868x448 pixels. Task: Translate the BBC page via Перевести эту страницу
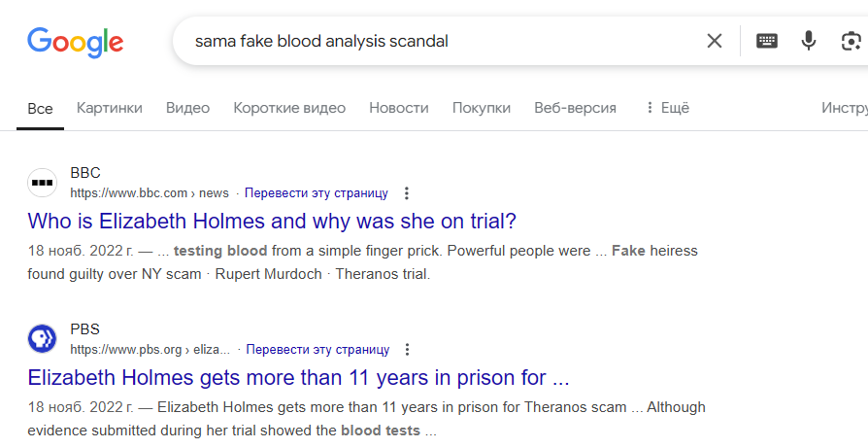[x=317, y=193]
